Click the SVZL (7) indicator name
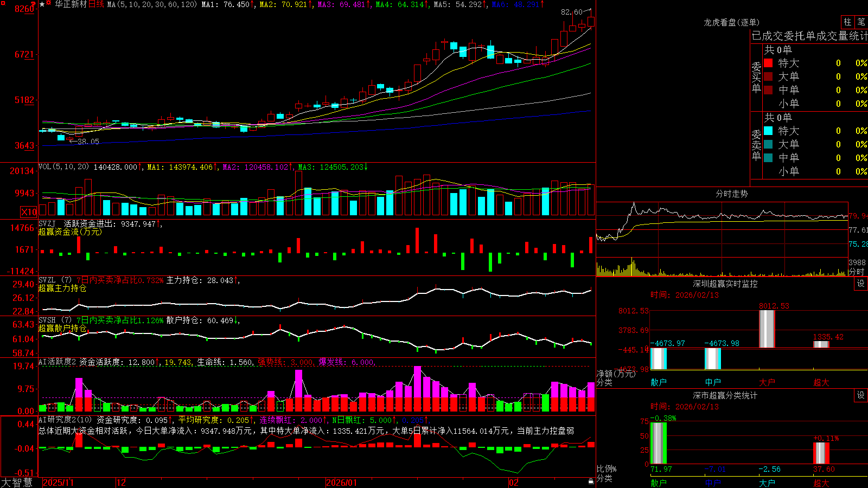This screenshot has height=488, width=868. pos(55,280)
